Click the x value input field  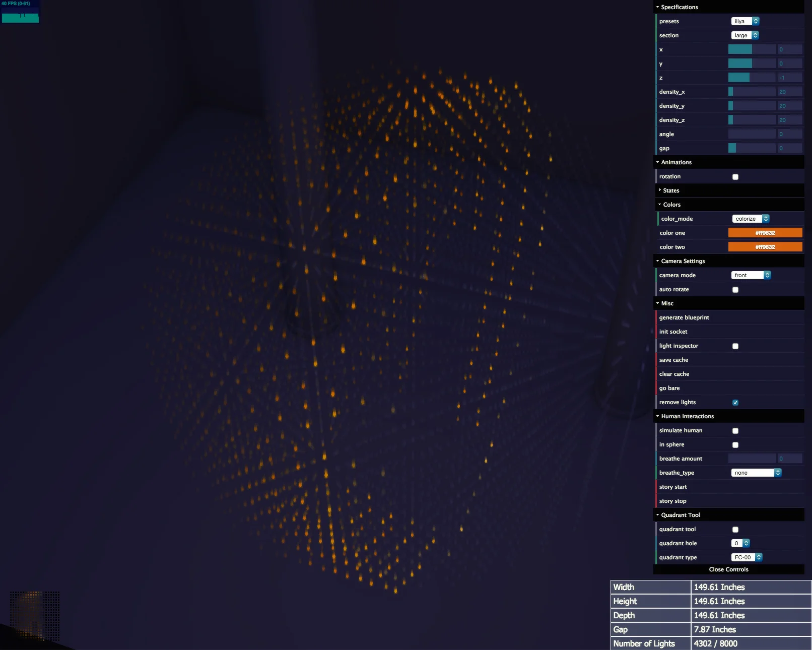pos(790,49)
